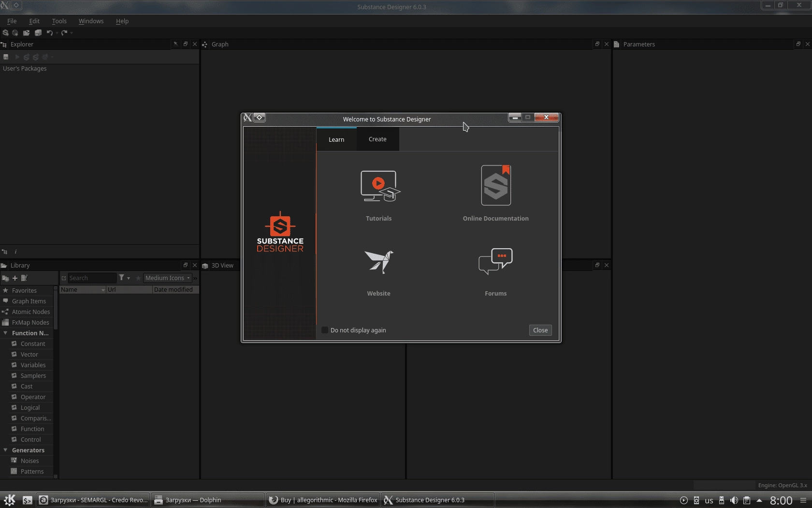Select Graph Items in Library list
The image size is (812, 508).
coord(27,301)
